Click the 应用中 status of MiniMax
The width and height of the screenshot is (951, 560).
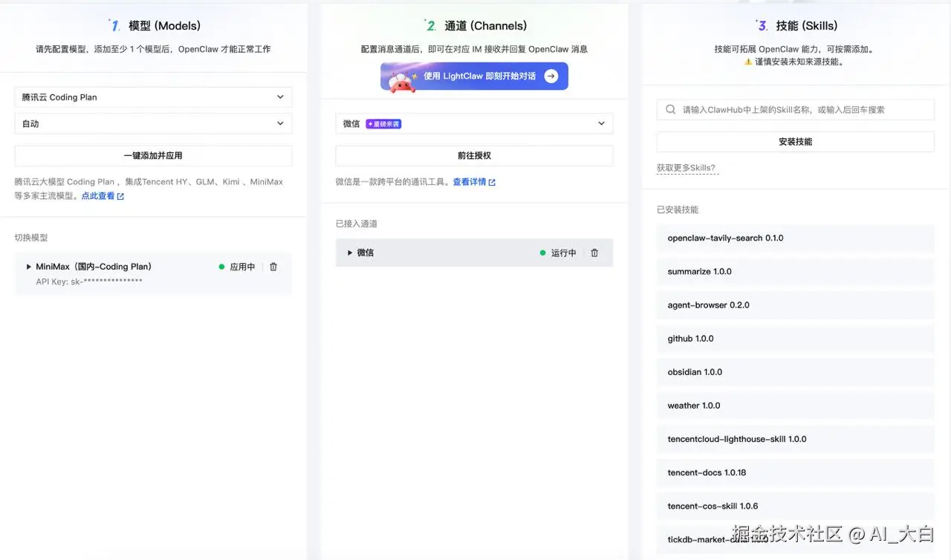237,267
